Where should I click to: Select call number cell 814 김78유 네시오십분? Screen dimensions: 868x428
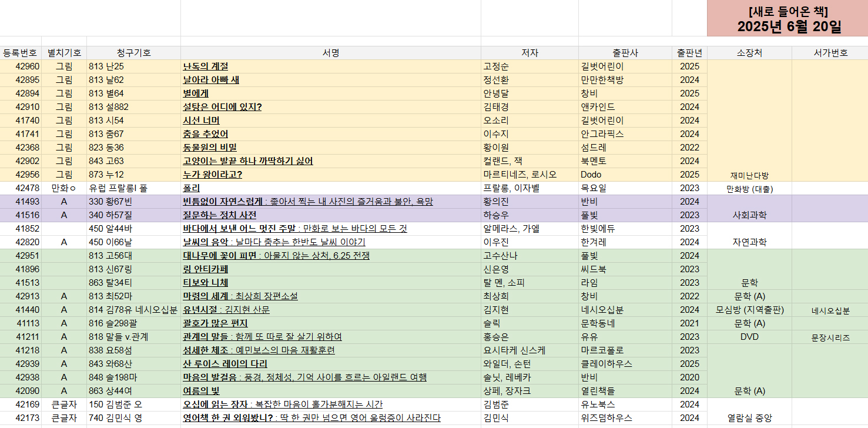coord(133,310)
